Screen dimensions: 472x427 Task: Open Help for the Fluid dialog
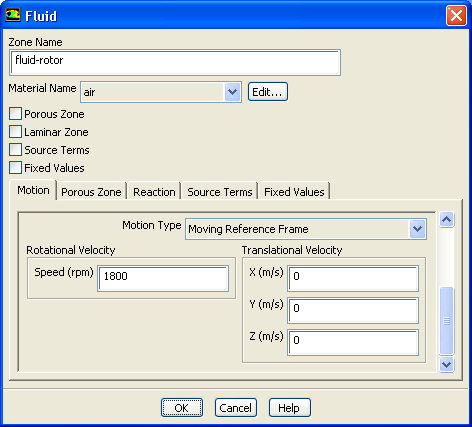click(289, 407)
